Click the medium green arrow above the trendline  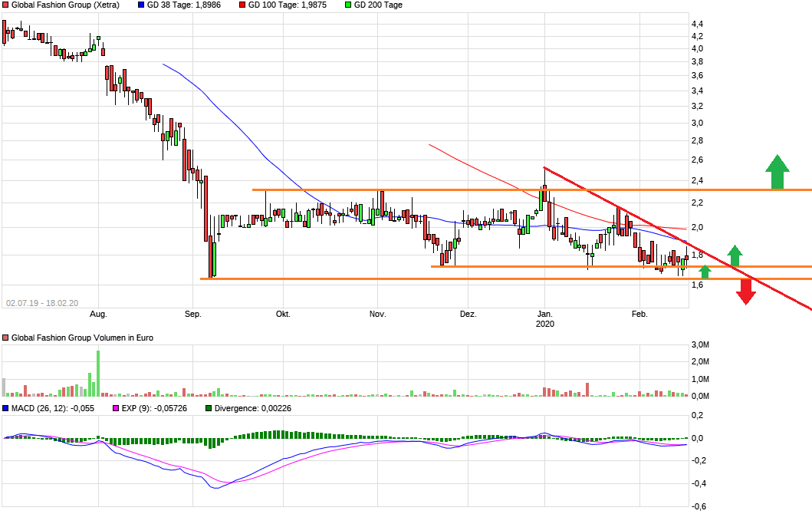pos(735,255)
